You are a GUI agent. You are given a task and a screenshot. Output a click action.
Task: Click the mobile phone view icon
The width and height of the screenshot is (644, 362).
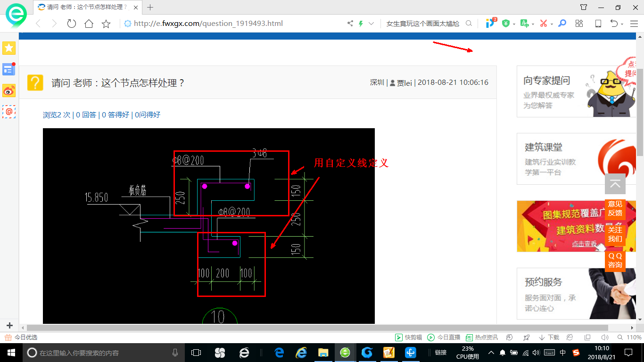[598, 24]
